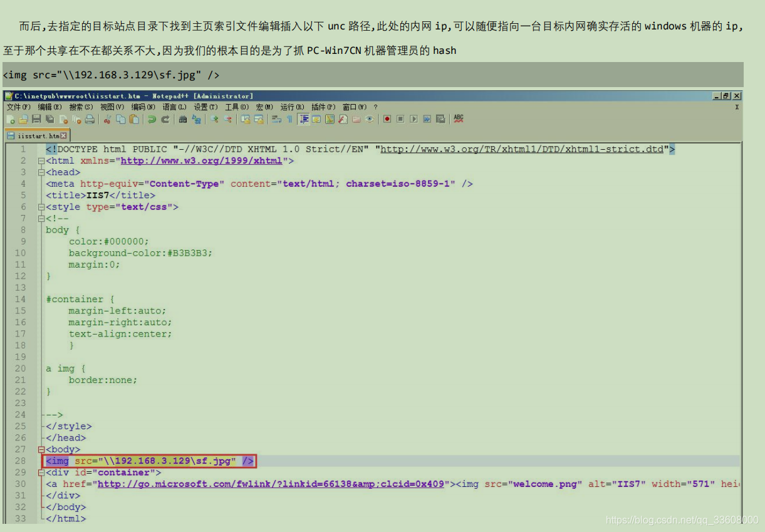Click Save recorded macro icon

click(x=440, y=119)
